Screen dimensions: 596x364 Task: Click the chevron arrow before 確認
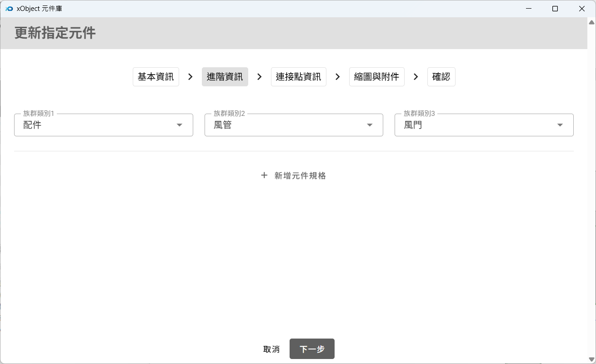pyautogui.click(x=416, y=77)
